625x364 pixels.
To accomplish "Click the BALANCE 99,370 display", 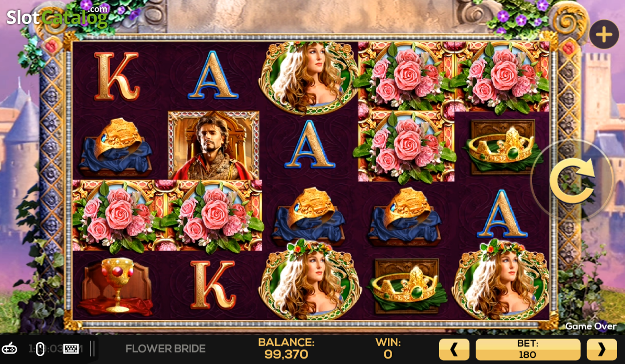I will (x=286, y=348).
